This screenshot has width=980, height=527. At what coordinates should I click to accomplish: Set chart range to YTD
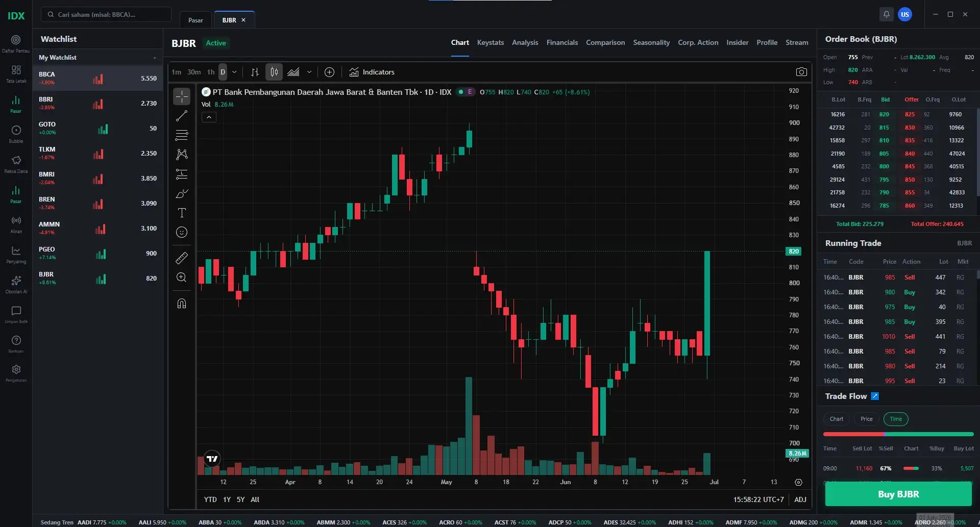[210, 499]
